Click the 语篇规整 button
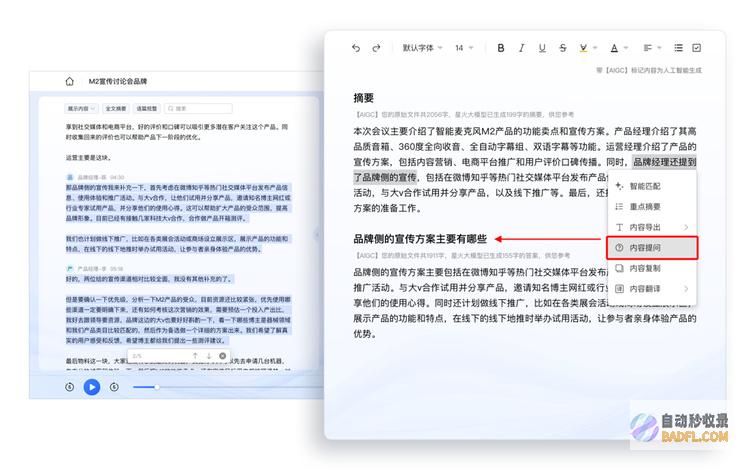The height and width of the screenshot is (470, 750). pyautogui.click(x=146, y=109)
